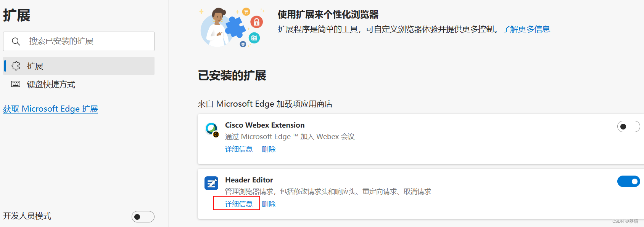Click the puzzle piece icon beside 扩展
Viewport: 644px width, 227px height.
pos(15,66)
